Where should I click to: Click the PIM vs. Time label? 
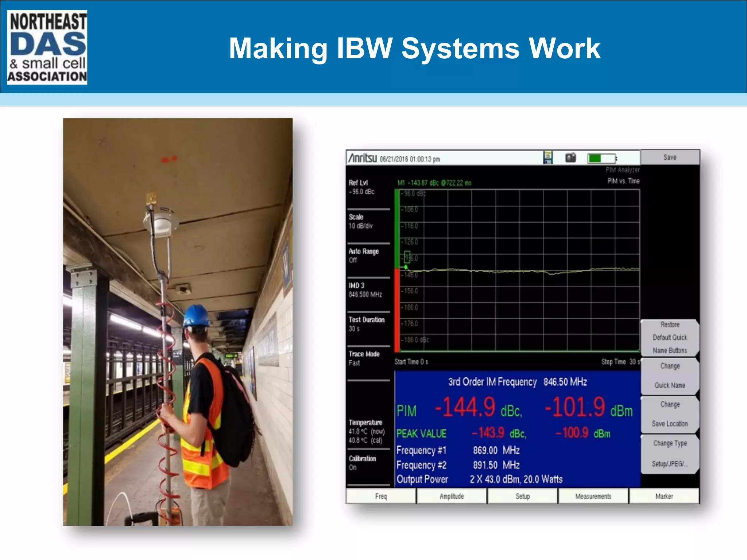[x=623, y=181]
